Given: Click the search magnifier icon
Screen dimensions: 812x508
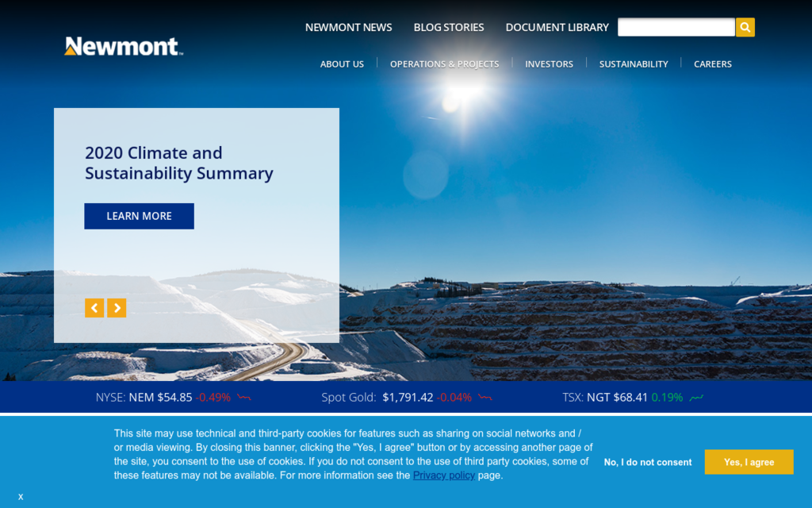Looking at the screenshot, I should click(745, 26).
